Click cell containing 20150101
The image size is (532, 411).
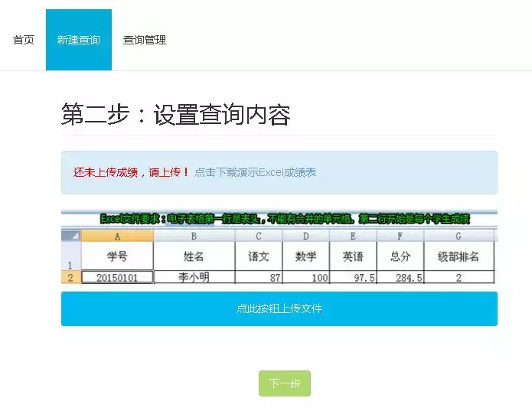point(117,277)
